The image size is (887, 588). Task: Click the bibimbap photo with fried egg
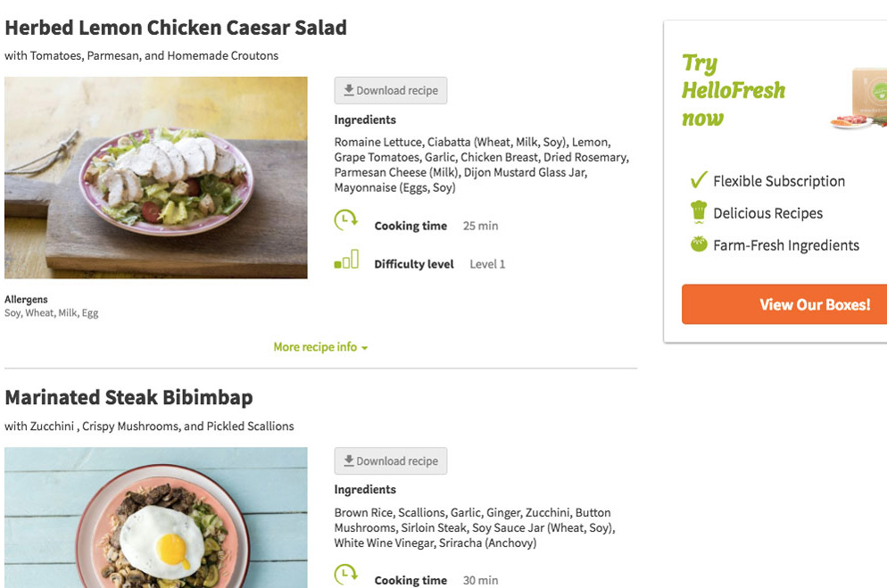(156, 518)
